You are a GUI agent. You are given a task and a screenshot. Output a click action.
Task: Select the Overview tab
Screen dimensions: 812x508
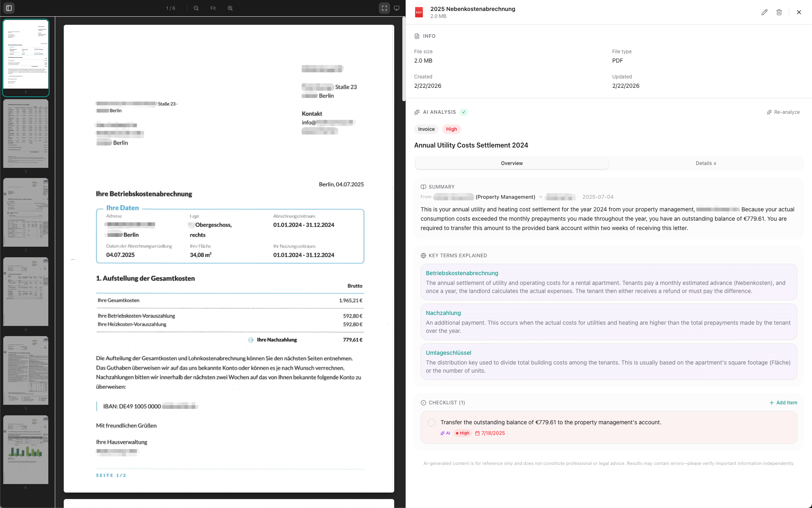pos(512,163)
